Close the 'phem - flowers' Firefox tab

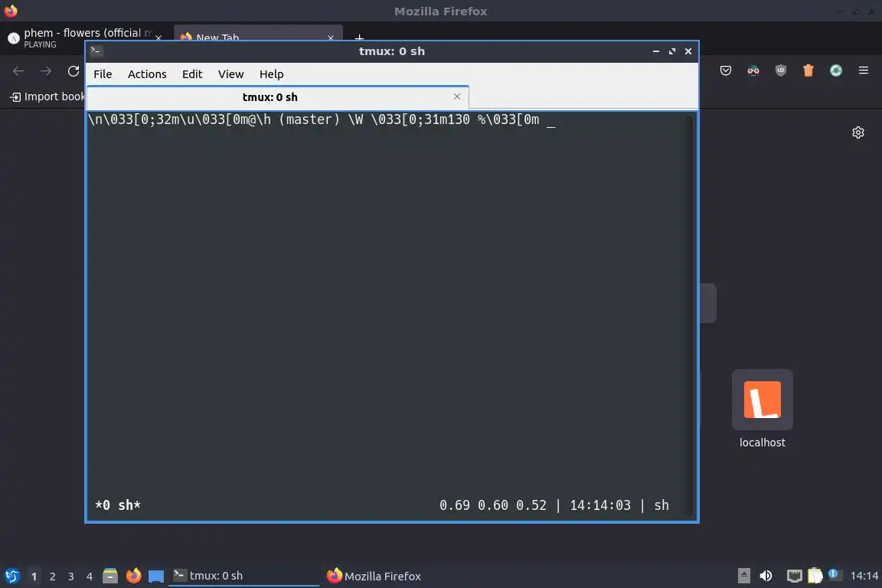pos(158,38)
